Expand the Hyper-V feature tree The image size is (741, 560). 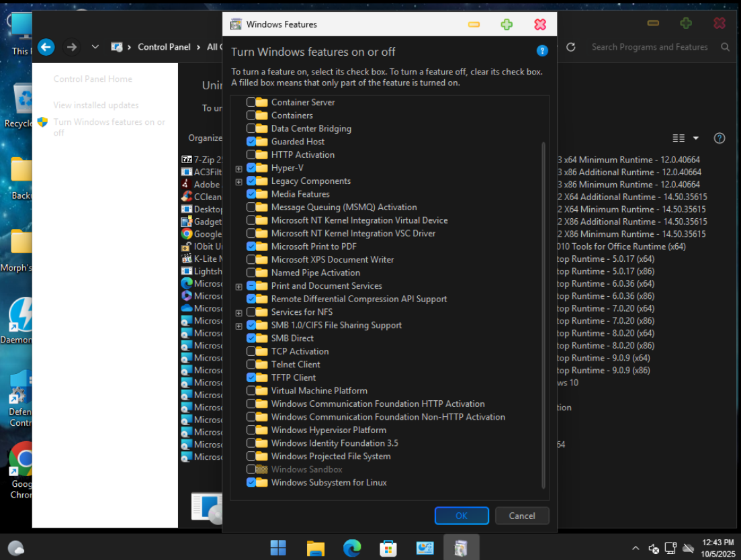238,169
